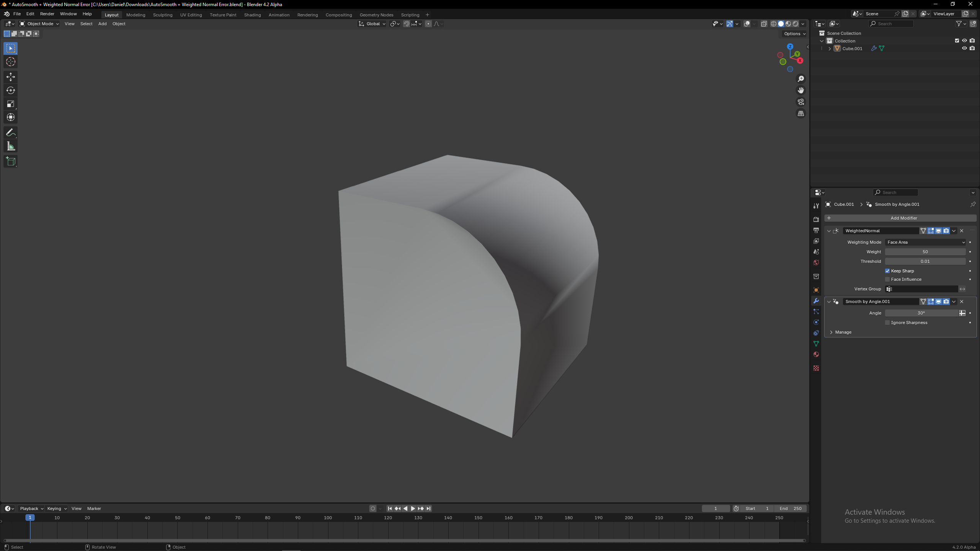Collapse the WeightedNormal modifier panel
This screenshot has width=980, height=551.
coord(829,231)
